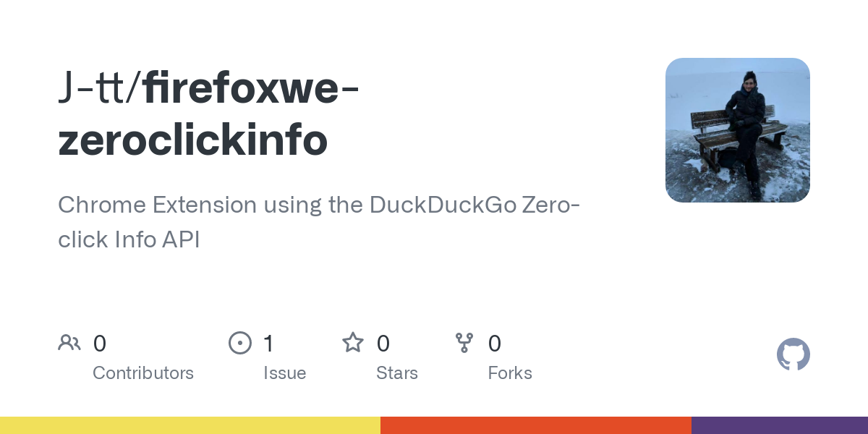Select the Forks label
Screen dimensions: 868x434
(x=510, y=373)
